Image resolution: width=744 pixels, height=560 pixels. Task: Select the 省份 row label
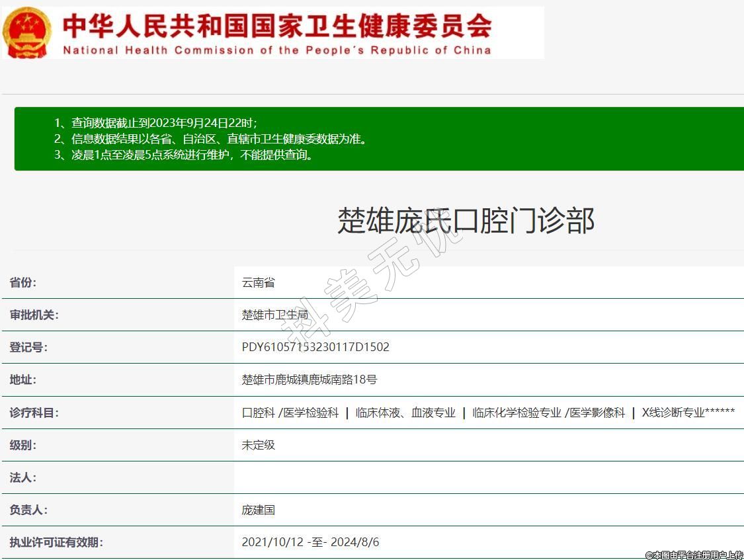click(23, 282)
